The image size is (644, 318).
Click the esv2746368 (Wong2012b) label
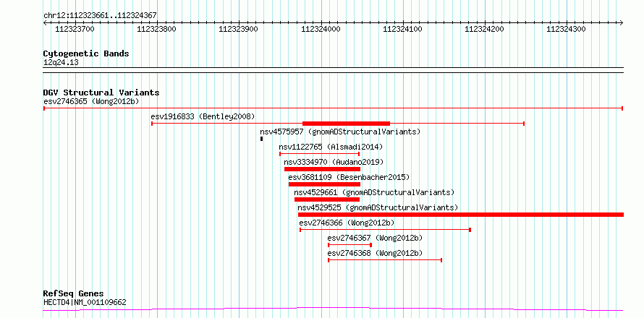point(375,253)
